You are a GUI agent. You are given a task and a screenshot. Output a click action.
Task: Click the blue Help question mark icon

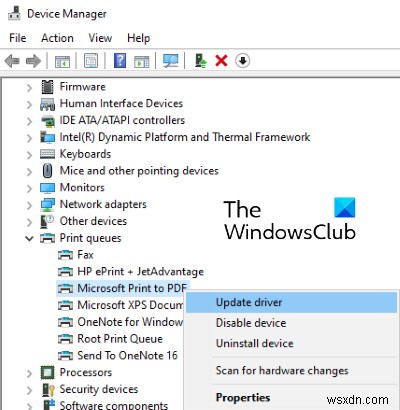[120, 61]
